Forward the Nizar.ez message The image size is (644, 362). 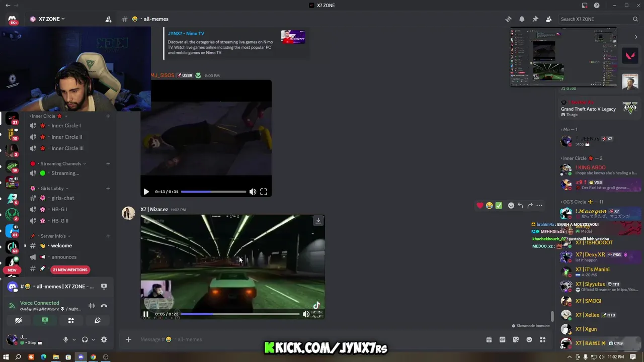[x=530, y=205]
